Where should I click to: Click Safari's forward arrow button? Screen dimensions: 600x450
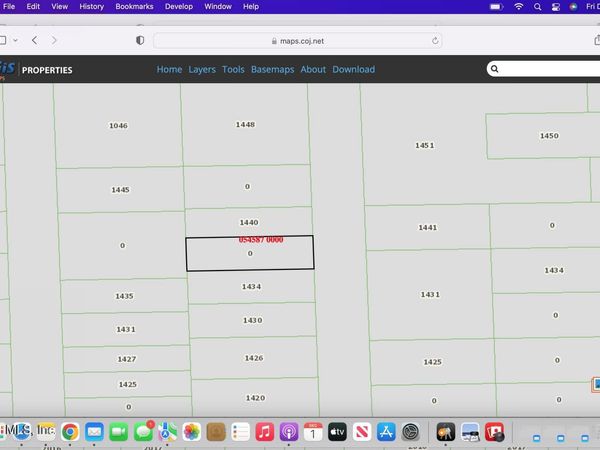coord(54,40)
